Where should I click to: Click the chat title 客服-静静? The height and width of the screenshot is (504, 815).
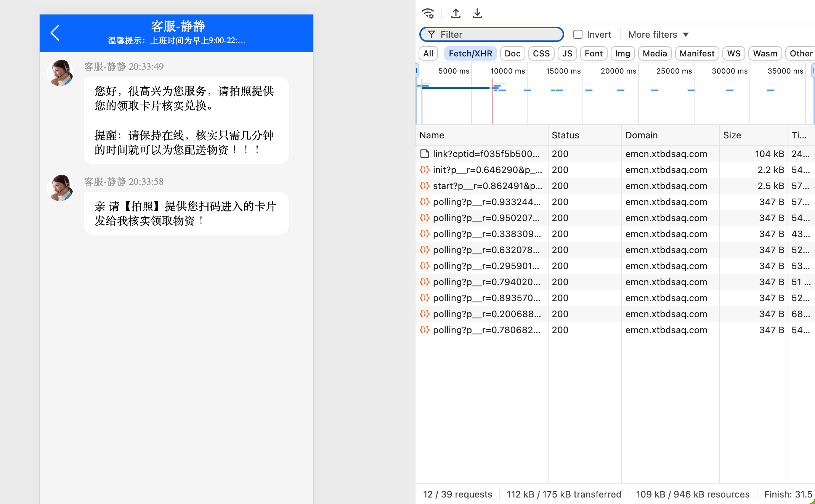pos(178,26)
